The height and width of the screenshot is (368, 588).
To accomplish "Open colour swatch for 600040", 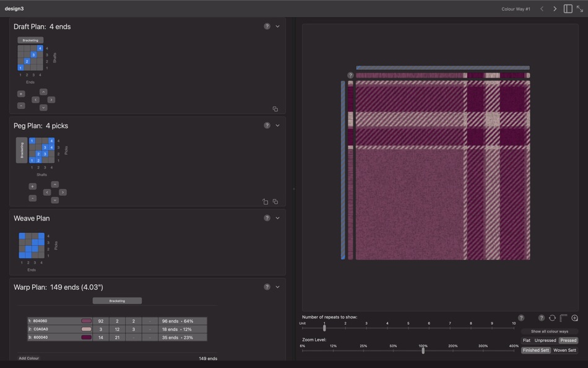I will click(x=86, y=338).
